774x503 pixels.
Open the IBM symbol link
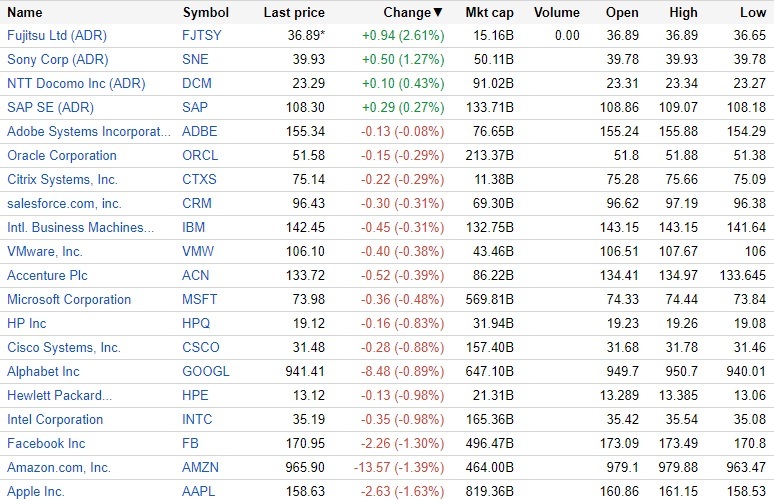pyautogui.click(x=194, y=228)
